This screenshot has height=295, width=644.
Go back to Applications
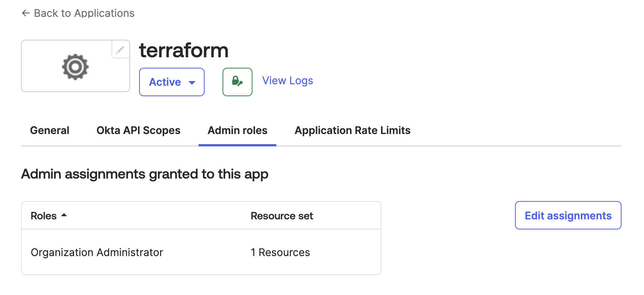[x=78, y=13]
